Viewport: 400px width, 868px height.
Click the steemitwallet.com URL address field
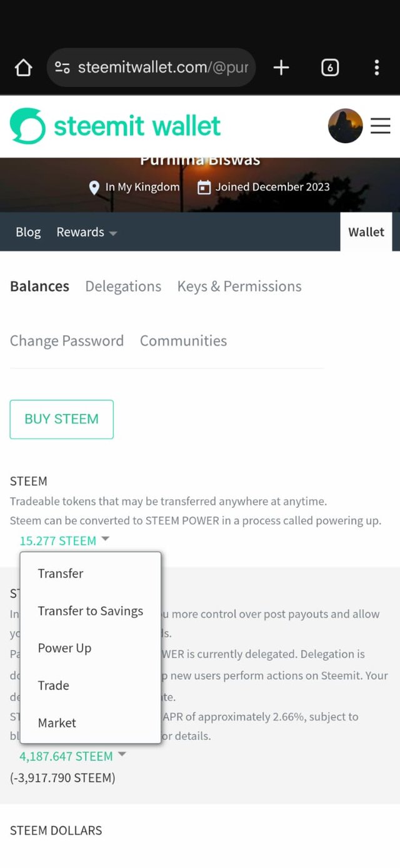click(162, 68)
